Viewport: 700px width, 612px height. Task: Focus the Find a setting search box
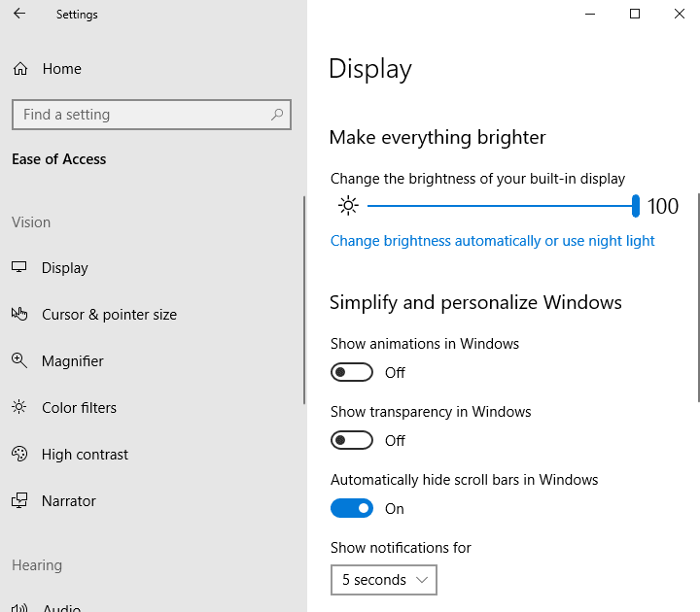coord(152,115)
